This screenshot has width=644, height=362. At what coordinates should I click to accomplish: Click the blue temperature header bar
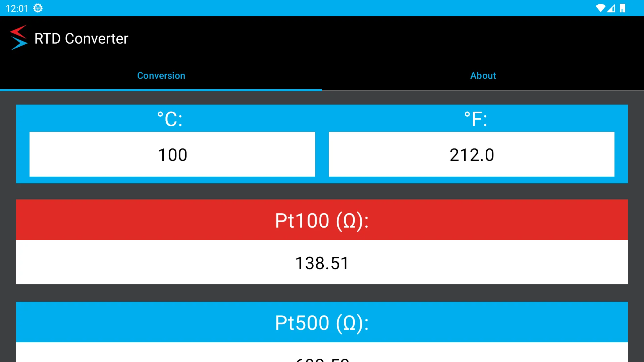pyautogui.click(x=322, y=117)
